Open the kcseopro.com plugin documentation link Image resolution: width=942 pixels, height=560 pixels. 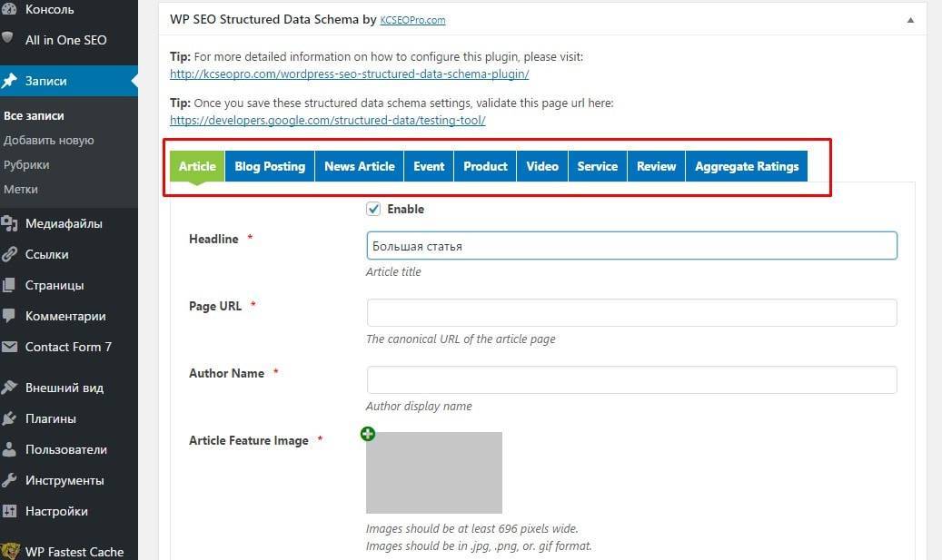[x=349, y=74]
